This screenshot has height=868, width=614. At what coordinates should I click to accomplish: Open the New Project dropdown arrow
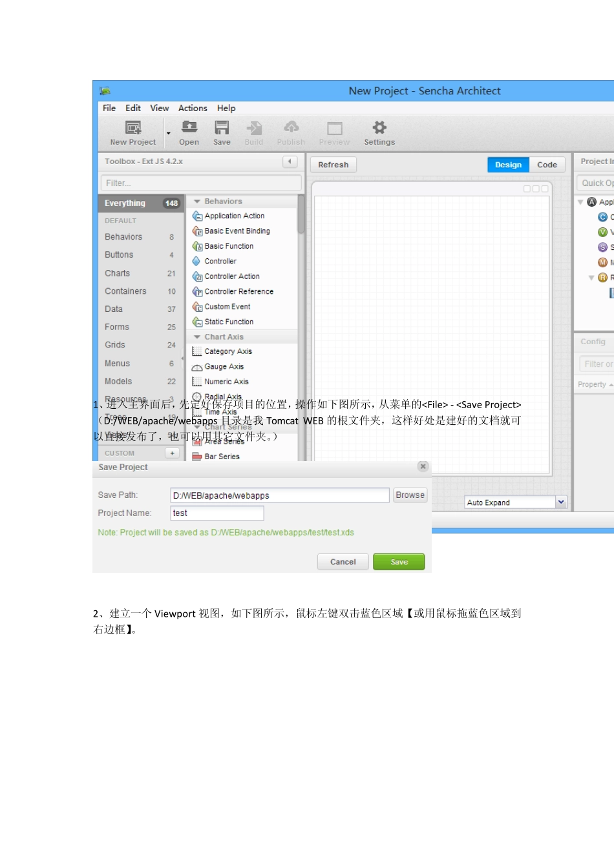[x=168, y=134]
